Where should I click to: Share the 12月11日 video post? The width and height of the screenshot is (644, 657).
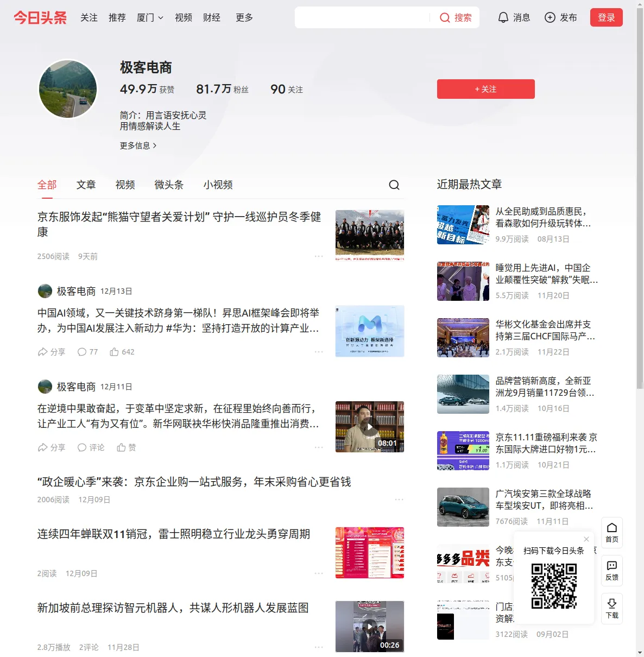point(51,447)
